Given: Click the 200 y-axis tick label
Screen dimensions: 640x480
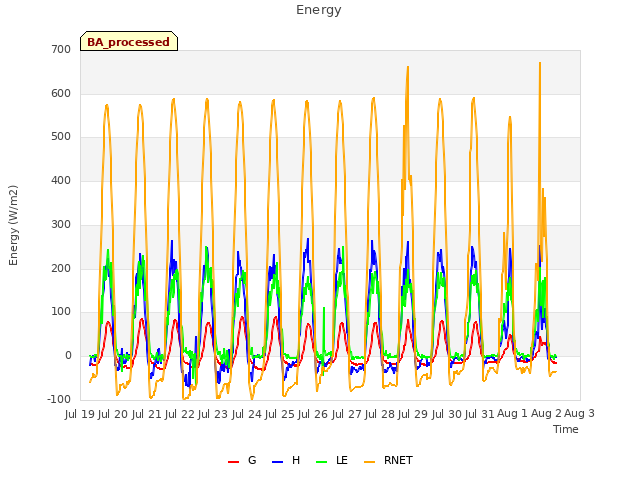Looking at the screenshot, I should (61, 269).
